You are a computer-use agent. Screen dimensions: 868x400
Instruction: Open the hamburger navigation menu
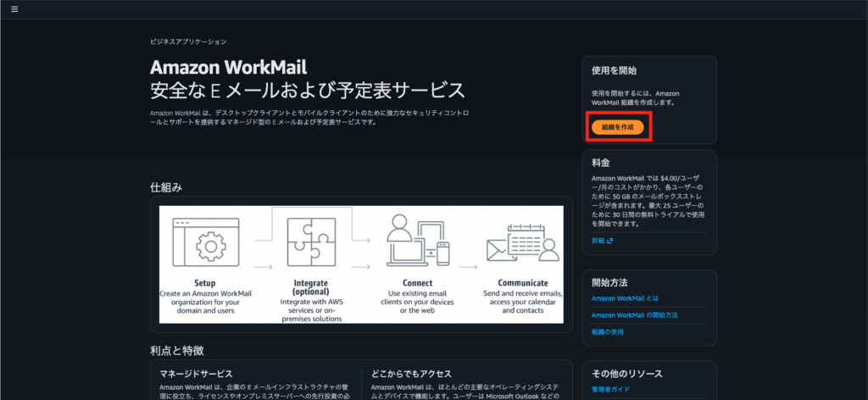(14, 9)
